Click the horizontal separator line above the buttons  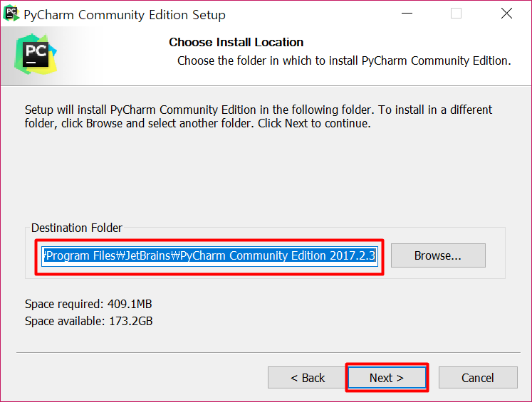(265, 352)
